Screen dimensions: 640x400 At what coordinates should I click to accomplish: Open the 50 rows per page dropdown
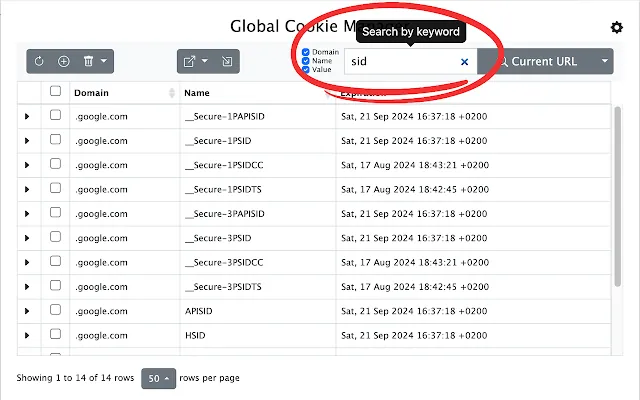point(158,378)
